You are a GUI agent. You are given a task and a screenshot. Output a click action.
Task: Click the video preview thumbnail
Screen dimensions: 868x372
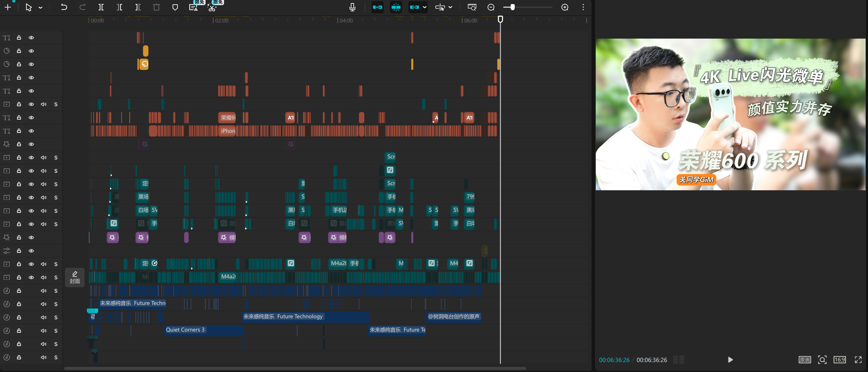click(x=731, y=114)
